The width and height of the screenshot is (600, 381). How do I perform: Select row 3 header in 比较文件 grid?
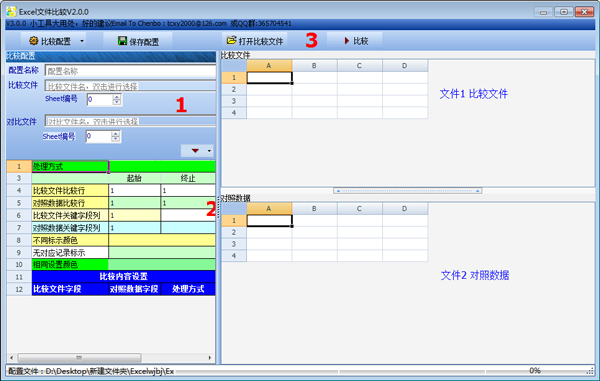click(234, 101)
